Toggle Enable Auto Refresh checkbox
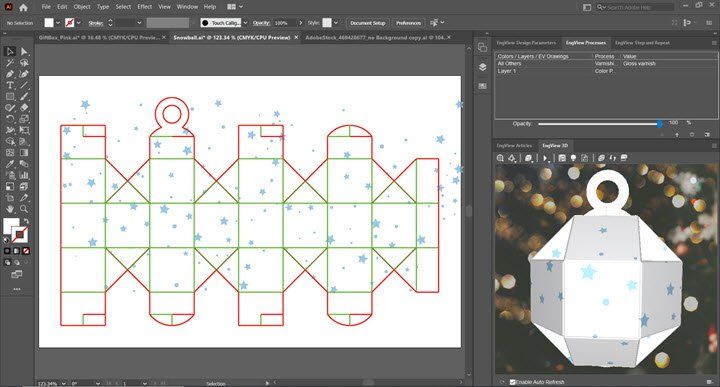720x387 pixels. pos(512,382)
